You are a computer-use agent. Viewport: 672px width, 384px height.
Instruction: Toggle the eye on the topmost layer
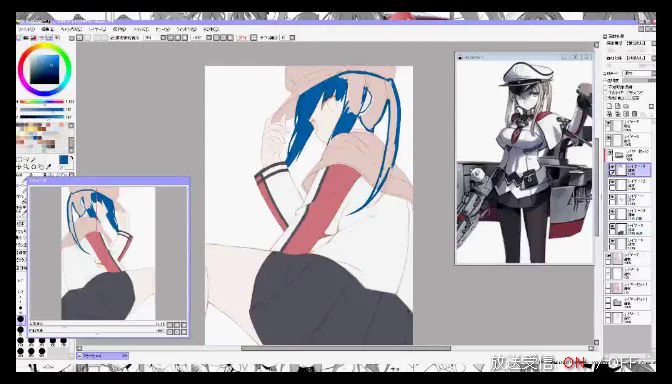pyautogui.click(x=608, y=123)
